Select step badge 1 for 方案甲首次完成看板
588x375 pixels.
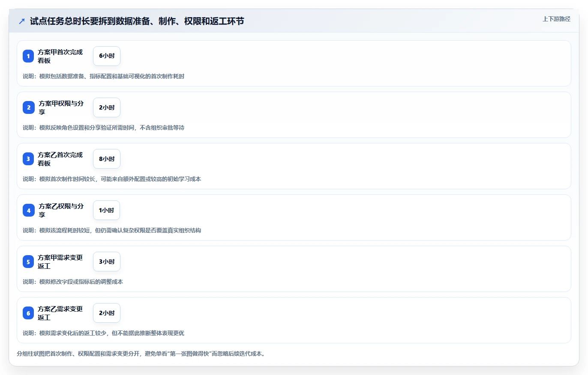(x=28, y=56)
